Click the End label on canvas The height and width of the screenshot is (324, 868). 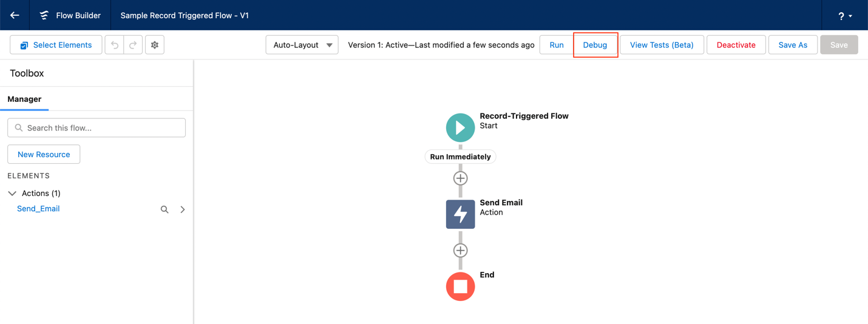[487, 275]
